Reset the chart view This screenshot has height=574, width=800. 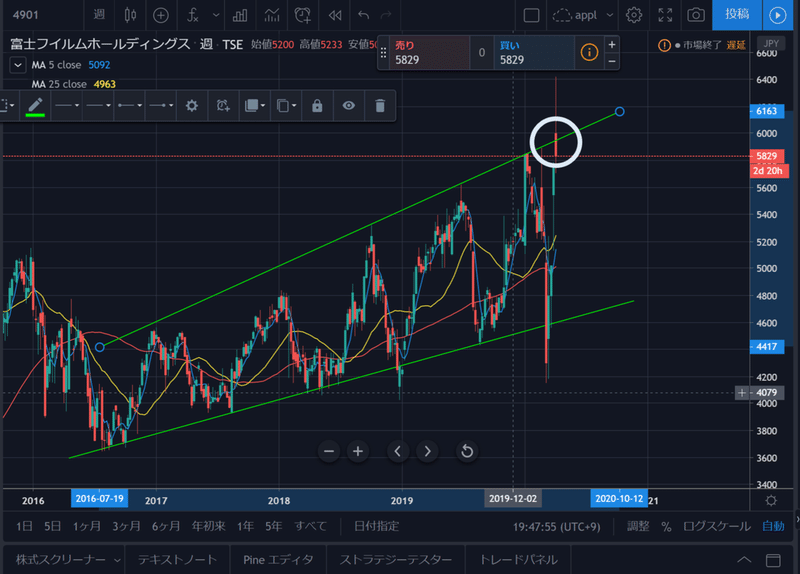pos(467,451)
